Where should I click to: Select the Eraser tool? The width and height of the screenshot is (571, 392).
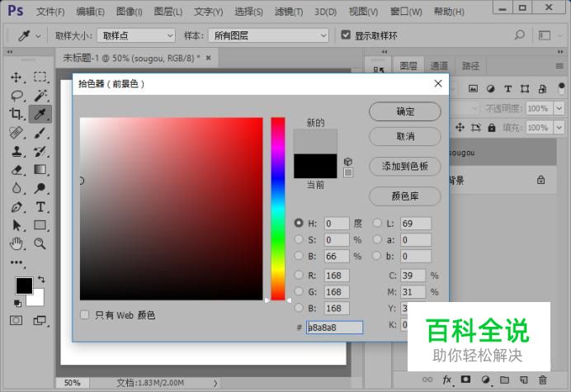(x=17, y=170)
